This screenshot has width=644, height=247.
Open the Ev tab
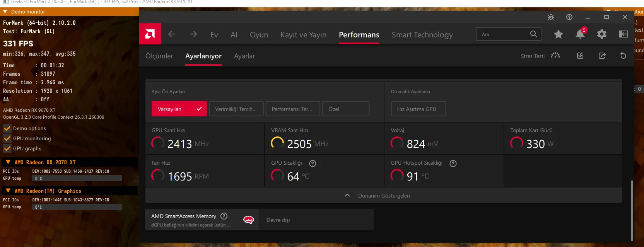(214, 35)
